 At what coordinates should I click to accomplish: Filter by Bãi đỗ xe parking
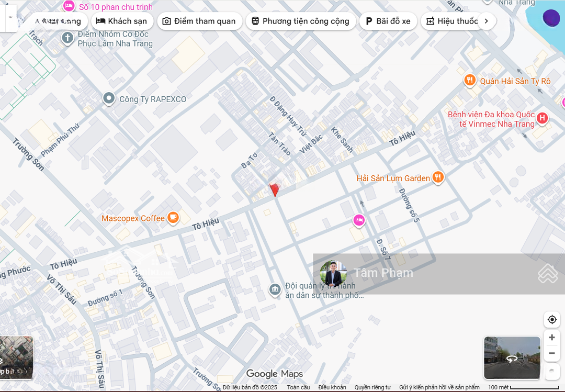pyautogui.click(x=388, y=21)
